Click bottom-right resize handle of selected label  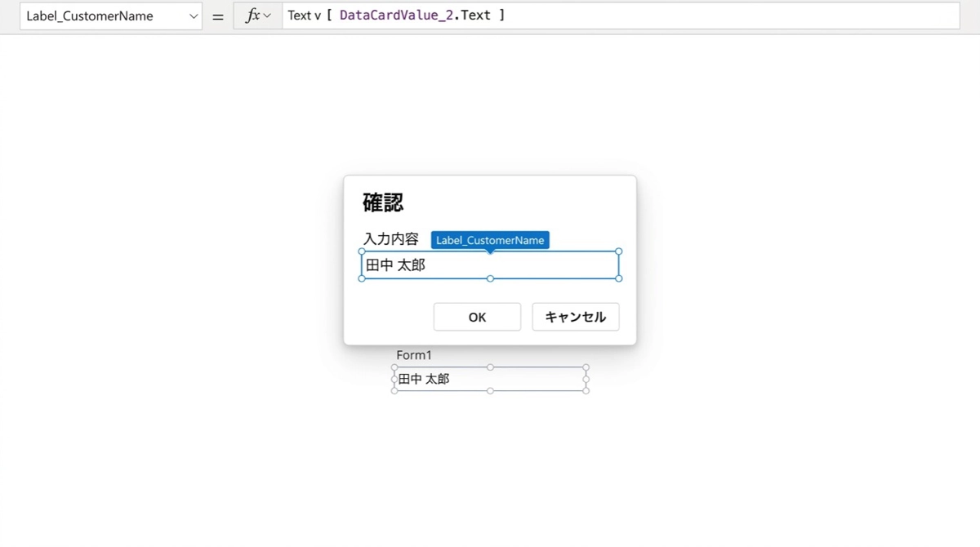point(619,278)
